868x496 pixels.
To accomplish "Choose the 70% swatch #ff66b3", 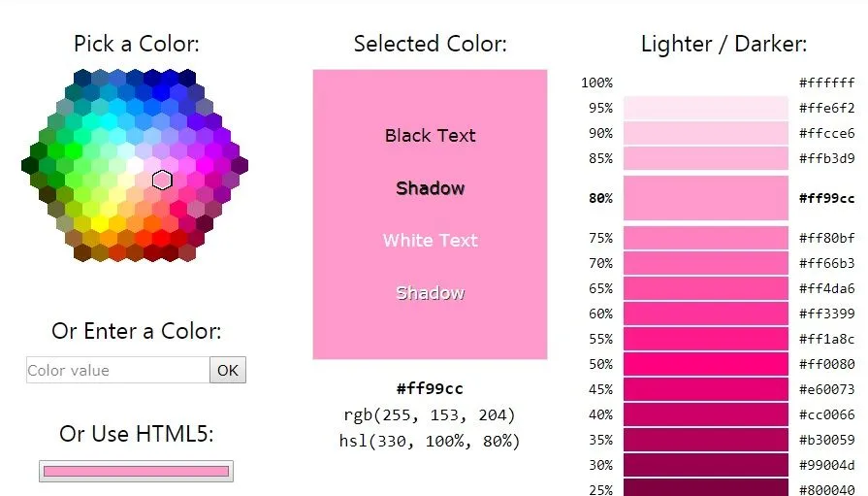I will (x=706, y=263).
